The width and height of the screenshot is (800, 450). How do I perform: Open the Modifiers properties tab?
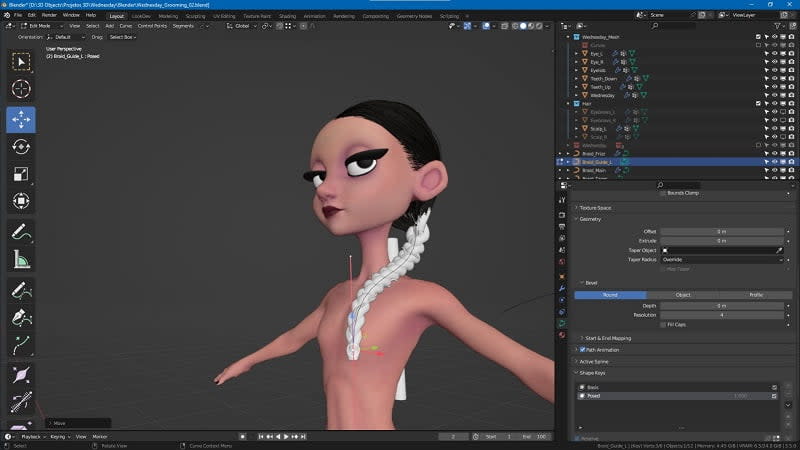click(562, 288)
